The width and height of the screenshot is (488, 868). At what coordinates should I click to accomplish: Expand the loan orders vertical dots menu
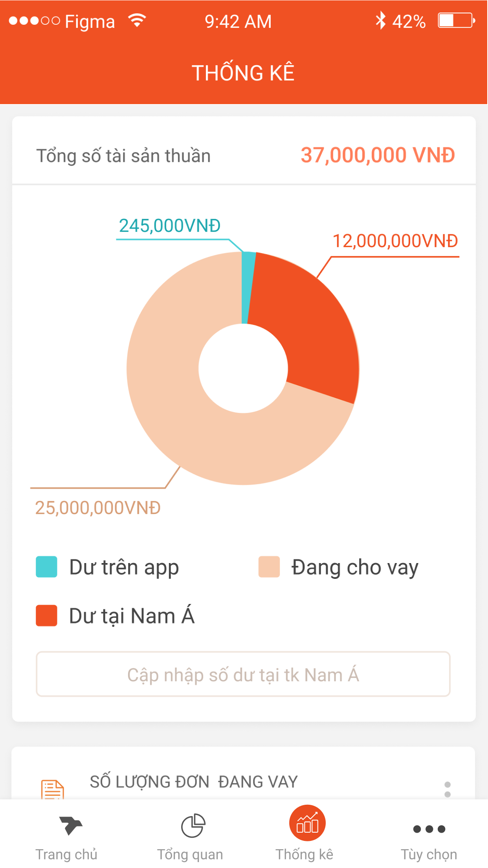pos(447,789)
